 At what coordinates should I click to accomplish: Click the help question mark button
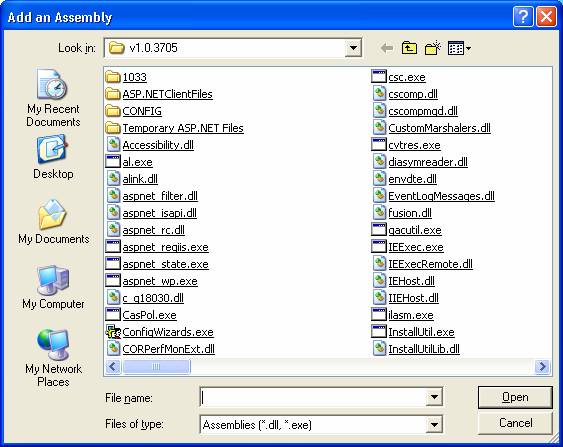tap(523, 17)
